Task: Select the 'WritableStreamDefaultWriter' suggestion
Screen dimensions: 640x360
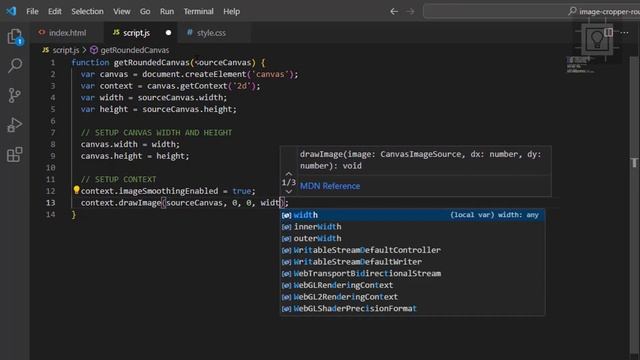Action: [x=412, y=262]
